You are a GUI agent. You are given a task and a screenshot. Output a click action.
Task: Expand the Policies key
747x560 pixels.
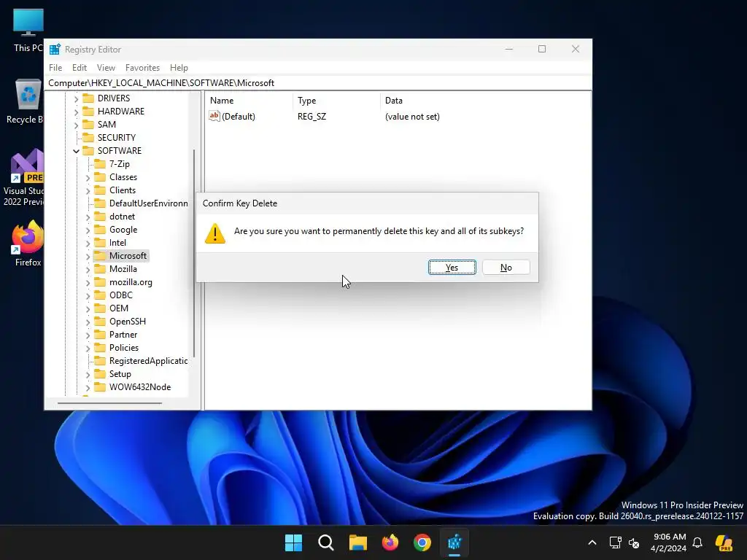88,348
